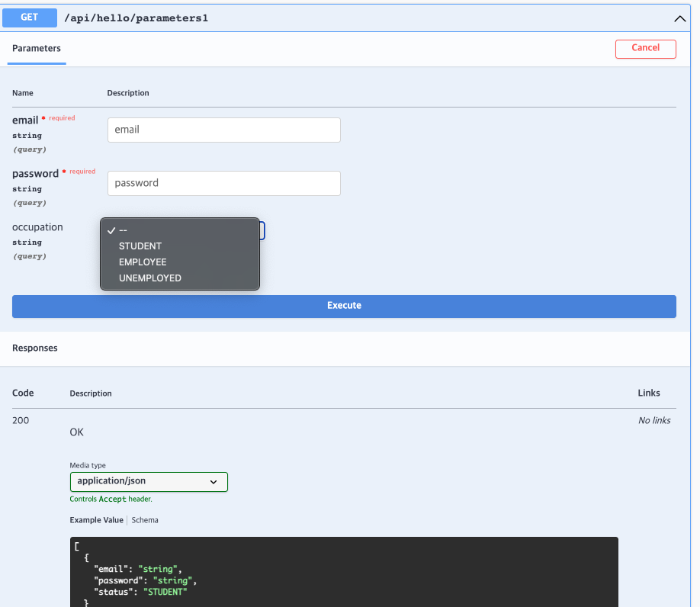Click the checkmark beside the "--" option

click(111, 230)
